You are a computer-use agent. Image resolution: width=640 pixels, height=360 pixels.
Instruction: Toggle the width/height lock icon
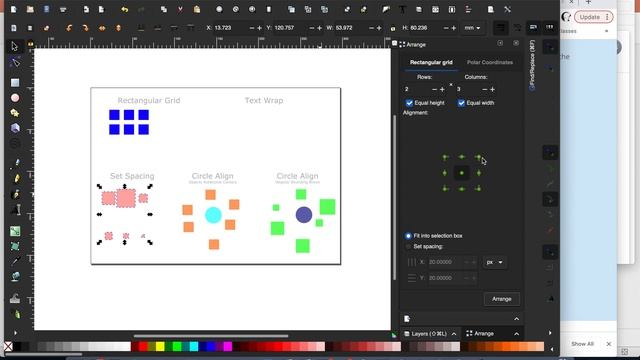click(393, 28)
